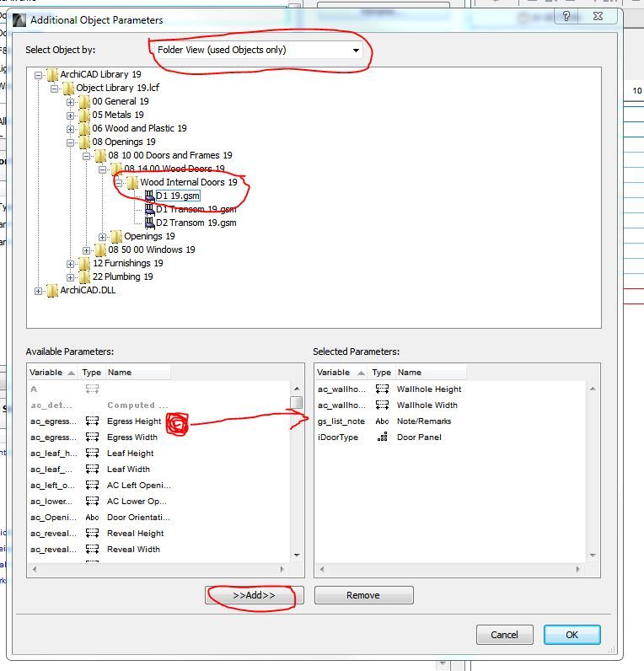The image size is (644, 671).
Task: Select the Egress Height parameter
Action: (134, 421)
